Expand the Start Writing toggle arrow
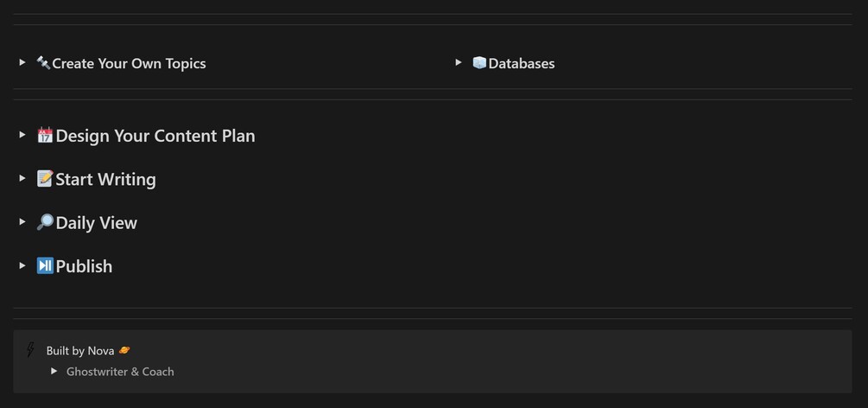The image size is (868, 408). coord(22,178)
